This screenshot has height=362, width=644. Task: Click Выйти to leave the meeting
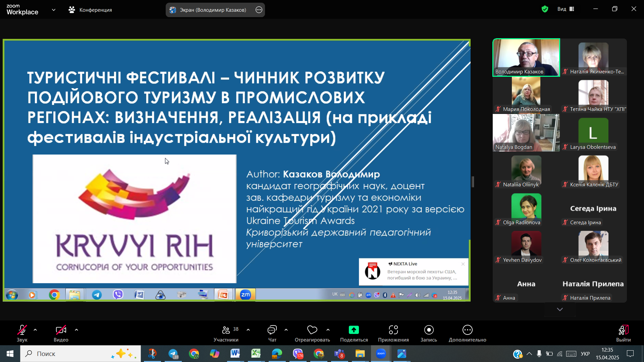tap(623, 334)
